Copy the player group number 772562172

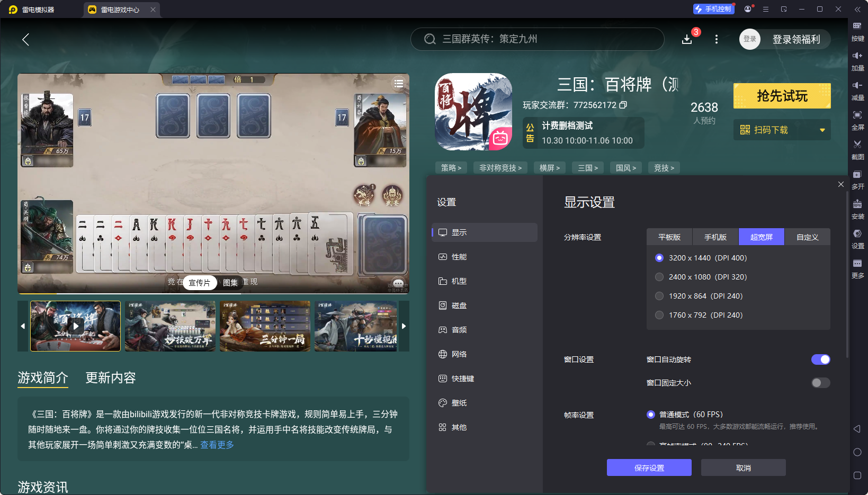(x=624, y=105)
